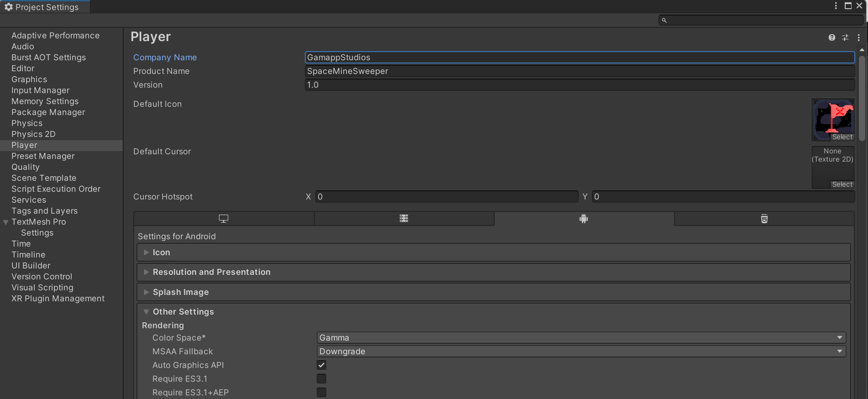Open Burst AOT Settings

tap(48, 58)
